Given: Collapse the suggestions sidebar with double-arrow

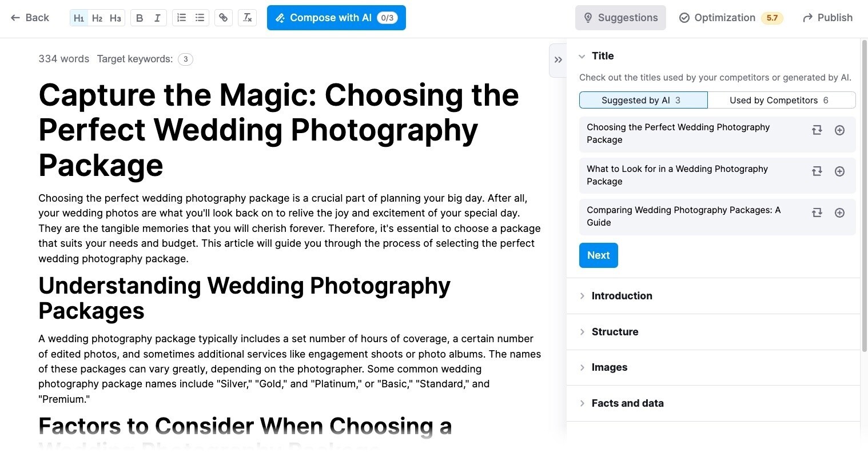Looking at the screenshot, I should 558,59.
